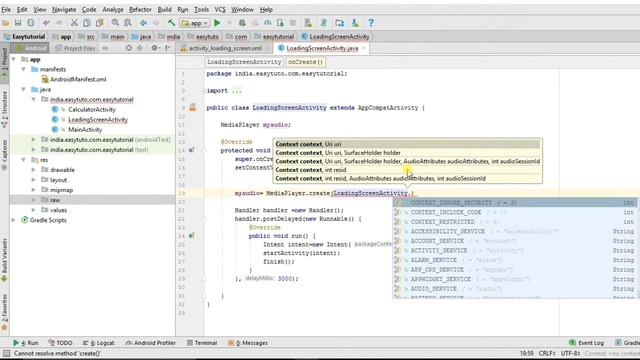
Task: Click the Cut scissors icon
Action: (x=74, y=23)
